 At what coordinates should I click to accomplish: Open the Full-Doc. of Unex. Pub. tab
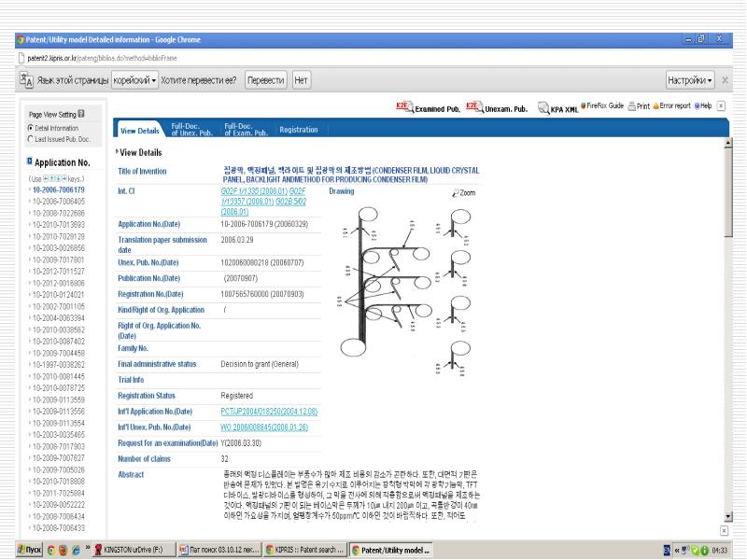pyautogui.click(x=191, y=130)
